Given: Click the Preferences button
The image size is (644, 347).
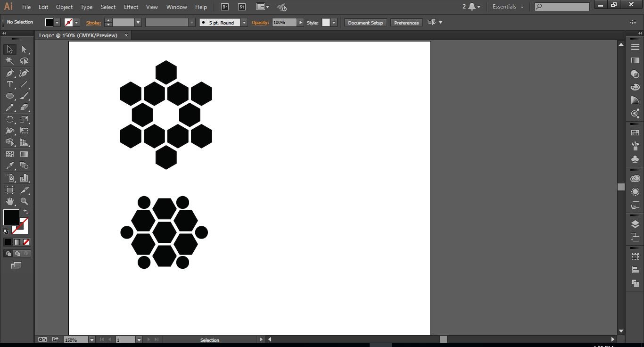Looking at the screenshot, I should (x=406, y=23).
